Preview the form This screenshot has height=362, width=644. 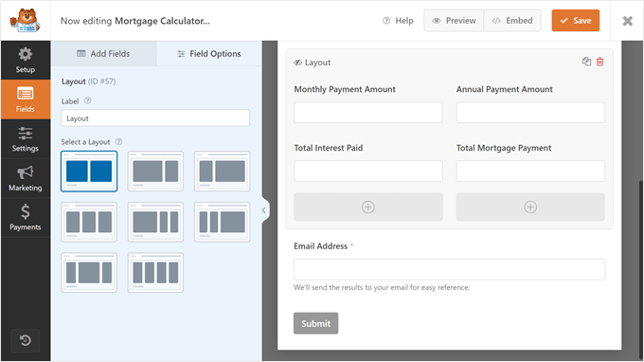(x=454, y=21)
